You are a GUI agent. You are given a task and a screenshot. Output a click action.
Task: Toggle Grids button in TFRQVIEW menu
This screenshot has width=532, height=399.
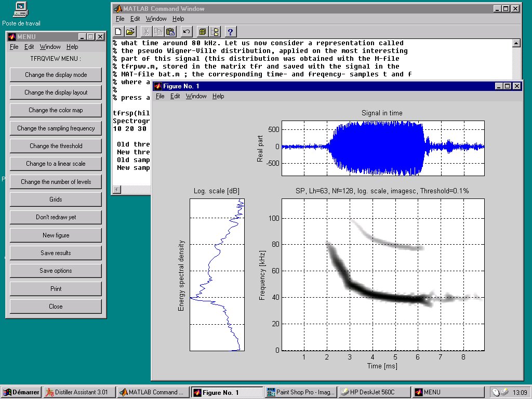click(x=56, y=199)
